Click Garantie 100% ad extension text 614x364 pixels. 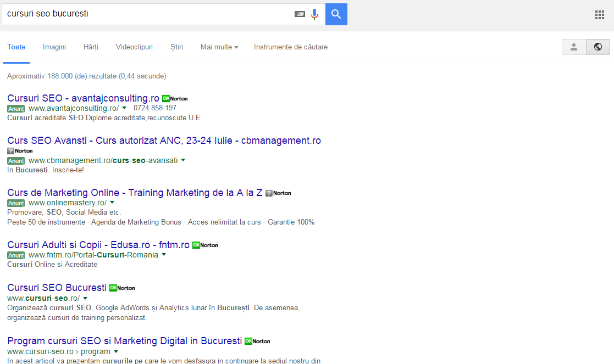[291, 222]
